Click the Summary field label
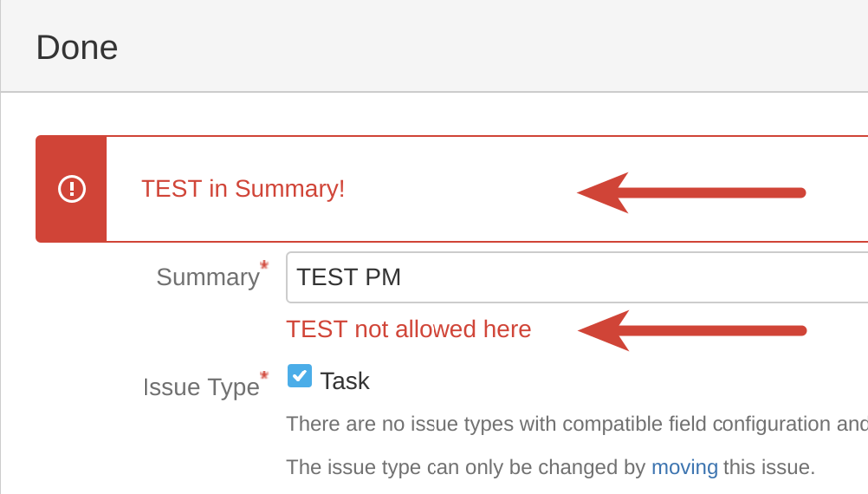This screenshot has height=494, width=868. tap(207, 277)
